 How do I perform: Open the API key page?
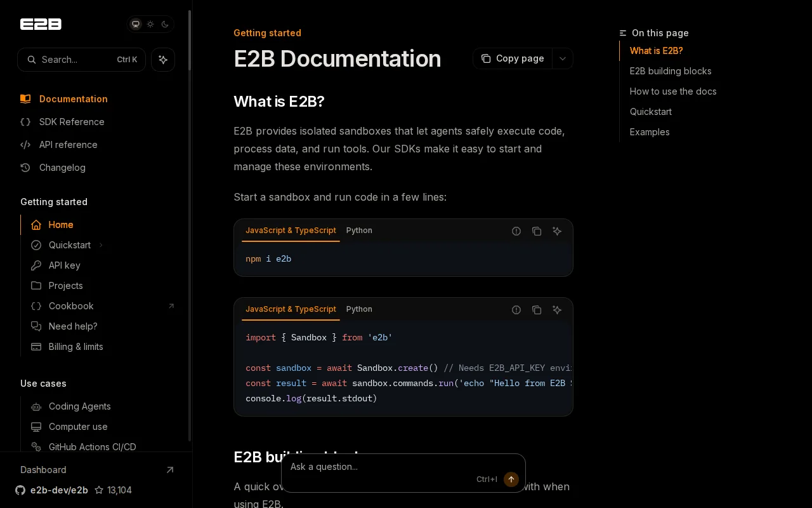tap(65, 265)
